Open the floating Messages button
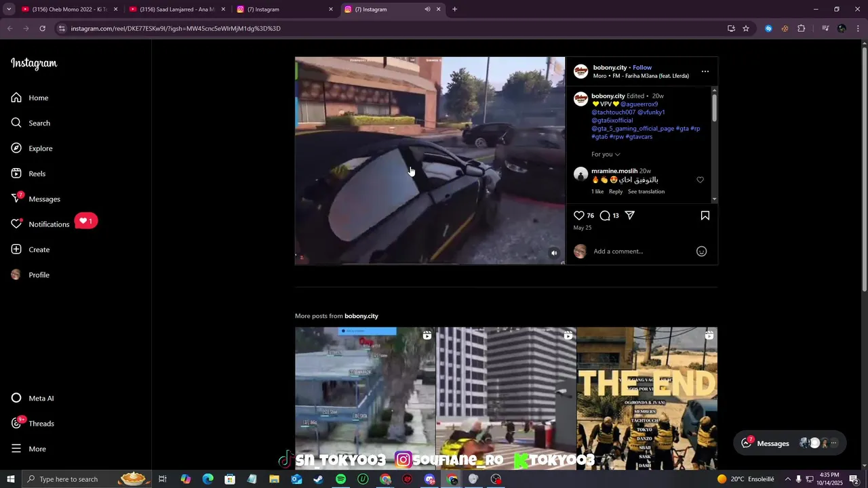Viewport: 868px width, 488px height. tap(789, 443)
